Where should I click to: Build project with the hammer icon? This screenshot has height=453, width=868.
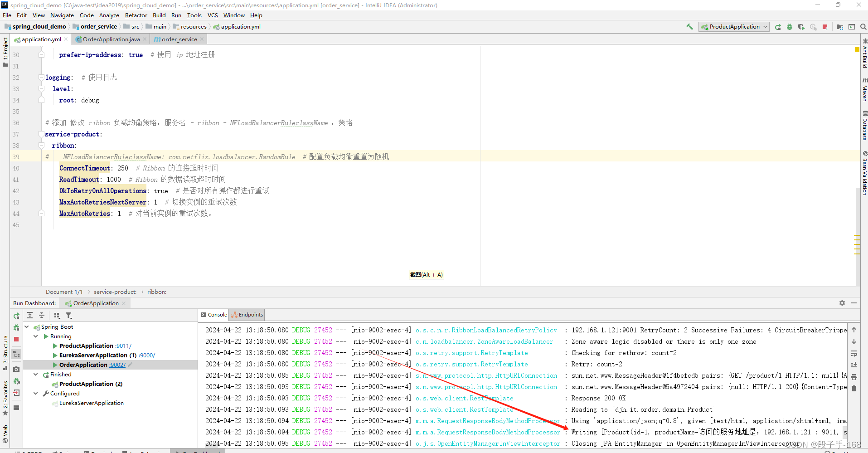pyautogui.click(x=689, y=27)
